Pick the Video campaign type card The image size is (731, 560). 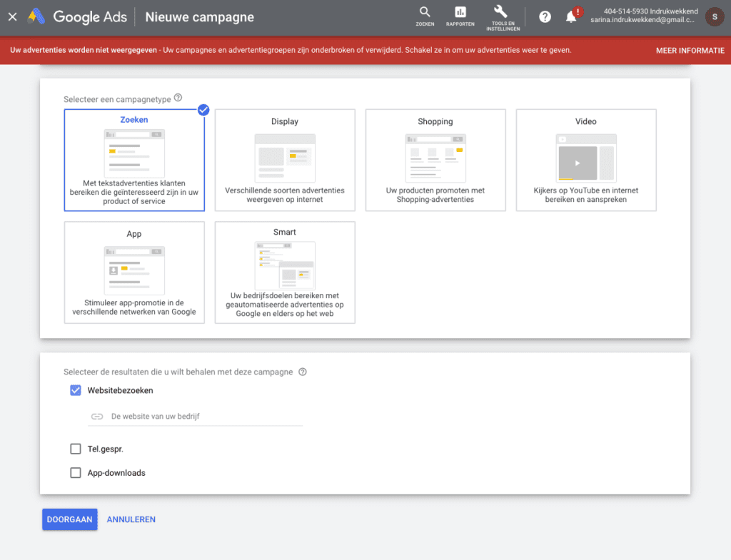click(x=586, y=160)
